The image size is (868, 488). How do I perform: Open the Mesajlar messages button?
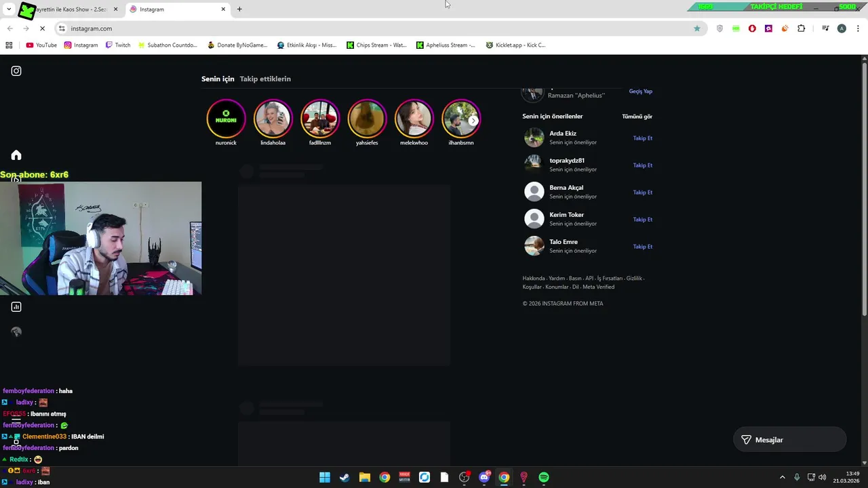[x=790, y=440]
